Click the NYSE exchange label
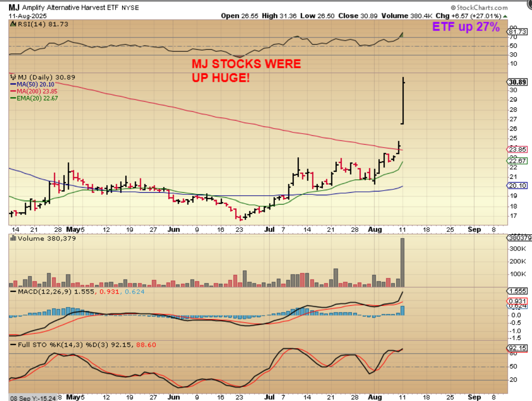 [130, 8]
